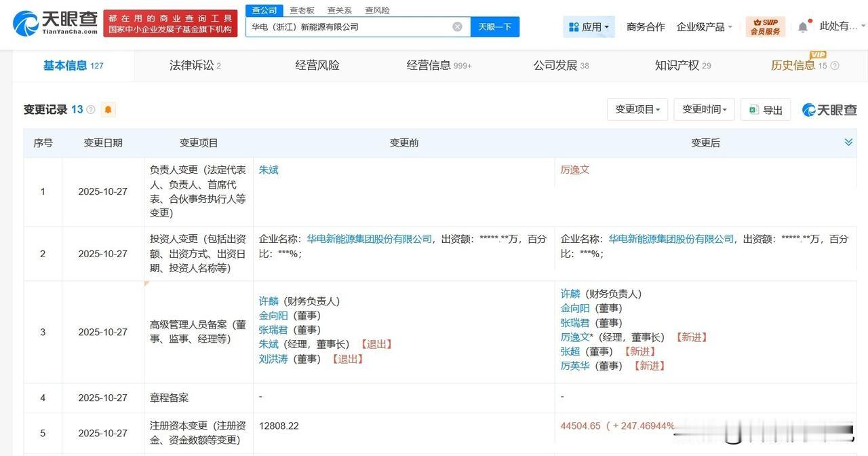Click the 高级管理人员备案 row description
Viewport: 868px width, 456px height.
pyautogui.click(x=198, y=332)
